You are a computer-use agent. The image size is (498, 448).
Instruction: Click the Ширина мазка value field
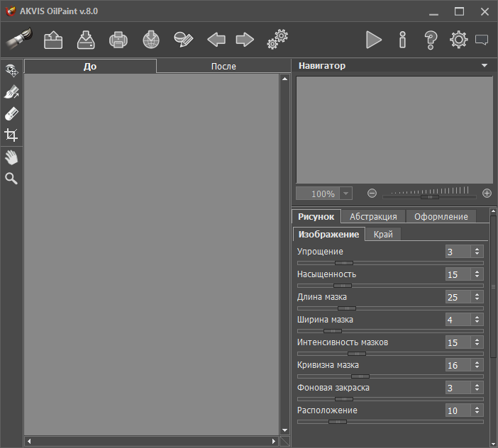pyautogui.click(x=458, y=320)
